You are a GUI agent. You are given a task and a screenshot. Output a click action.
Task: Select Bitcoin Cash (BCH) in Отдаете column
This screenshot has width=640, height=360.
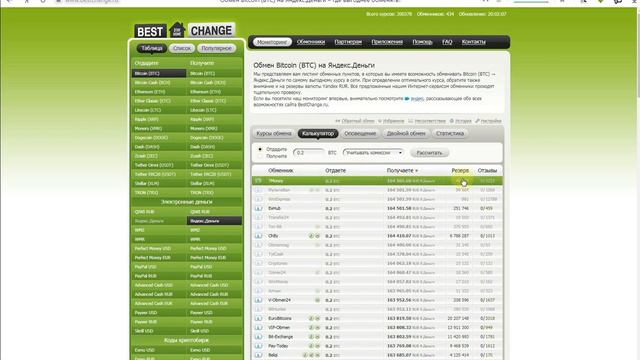[159, 82]
